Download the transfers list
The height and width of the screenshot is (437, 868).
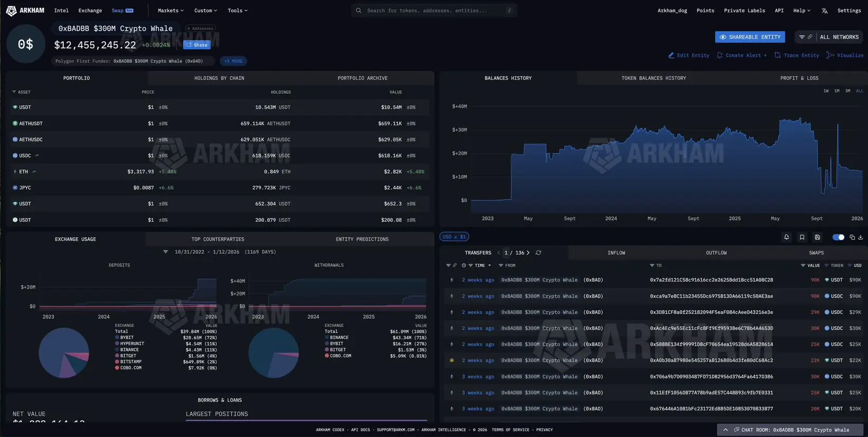pyautogui.click(x=860, y=237)
